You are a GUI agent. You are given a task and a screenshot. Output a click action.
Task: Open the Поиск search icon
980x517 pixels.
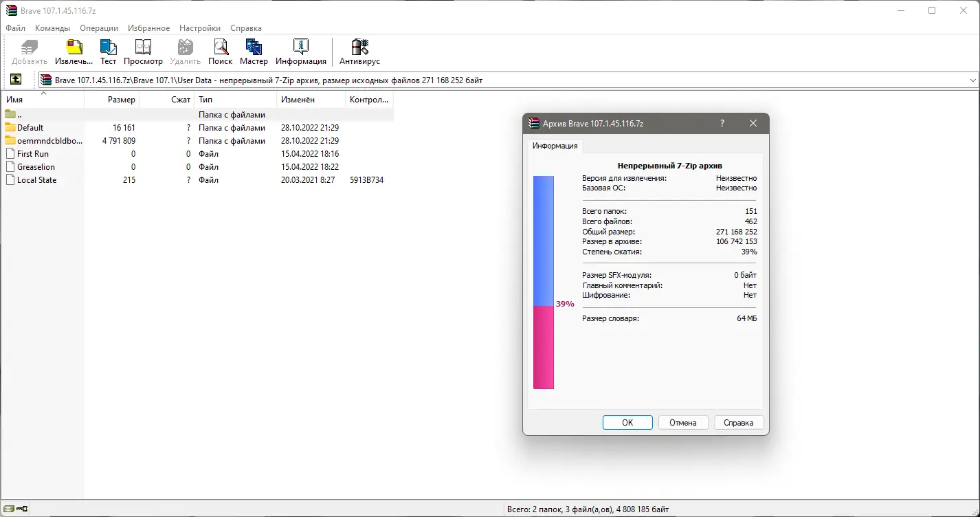tap(221, 47)
